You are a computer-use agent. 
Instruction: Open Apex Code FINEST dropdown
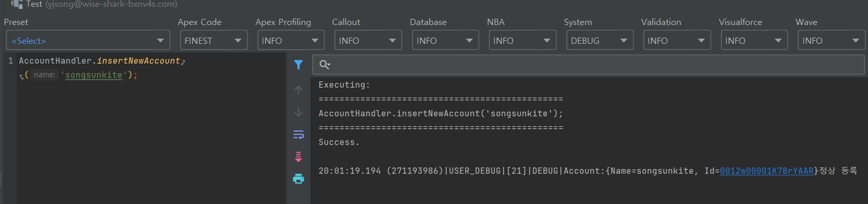pos(214,40)
